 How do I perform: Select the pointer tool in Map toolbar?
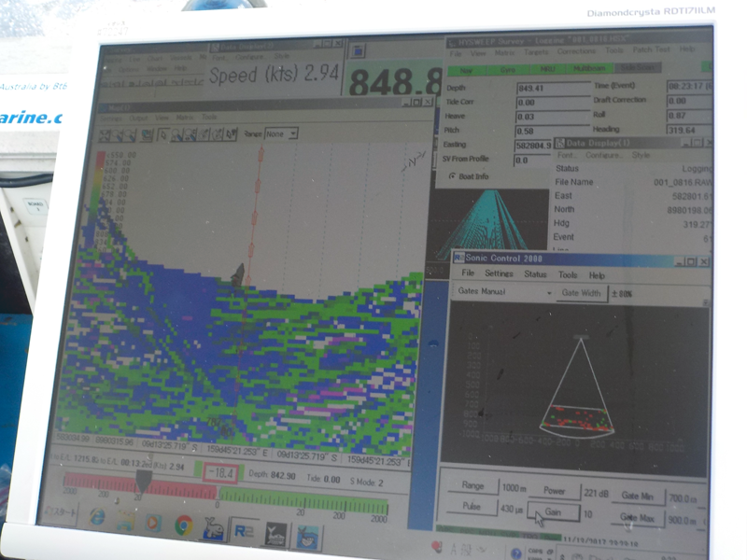point(162,135)
